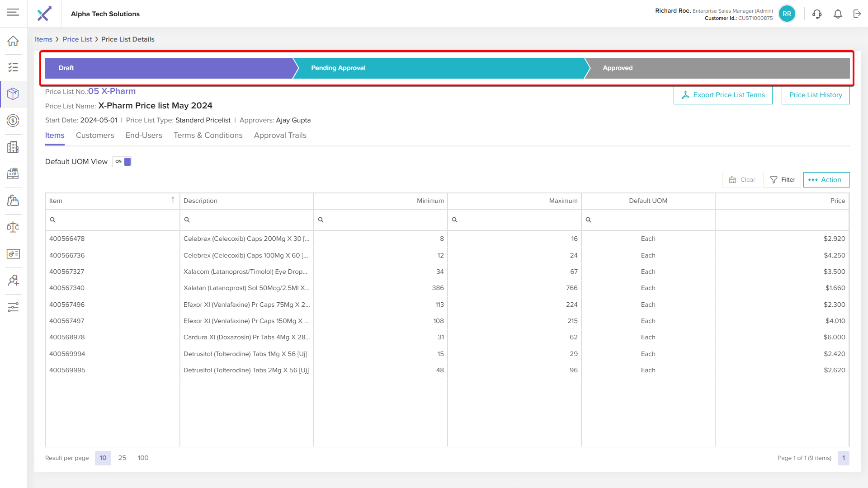Open the checklist tasks sidebar icon
Screen dimensions: 868x488
point(13,67)
